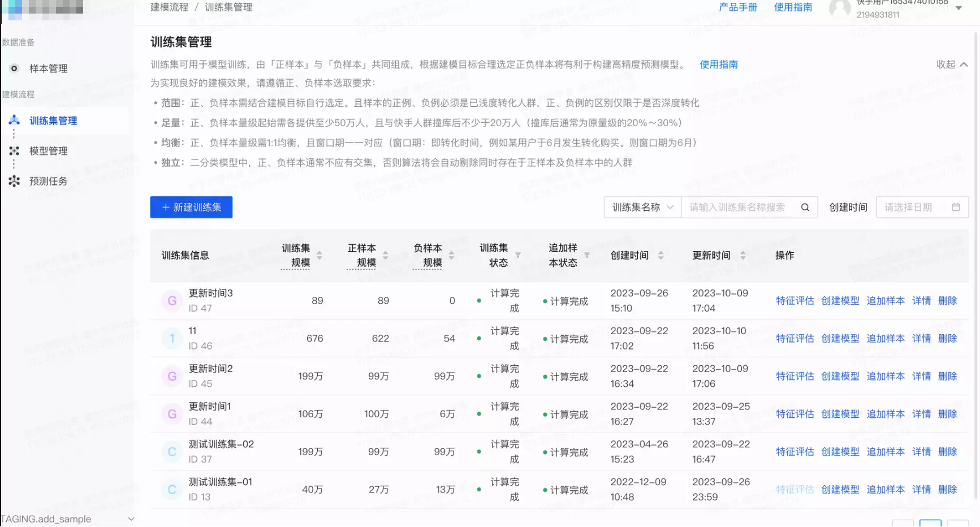
Task: Toggle sorting on the 更新时间 column
Action: [x=742, y=255]
